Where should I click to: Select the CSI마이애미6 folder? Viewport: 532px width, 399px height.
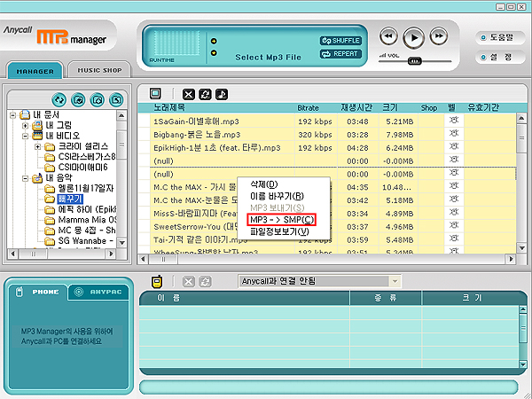click(x=83, y=168)
